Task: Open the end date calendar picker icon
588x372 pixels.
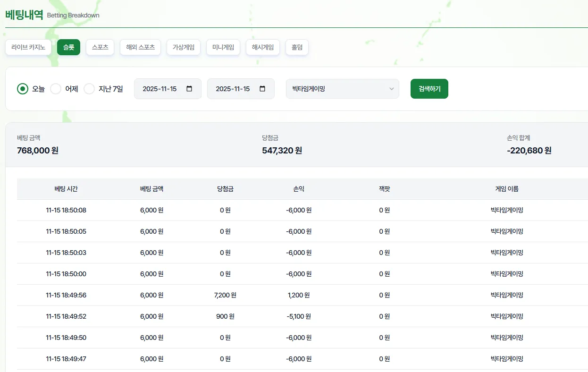Action: [x=262, y=89]
